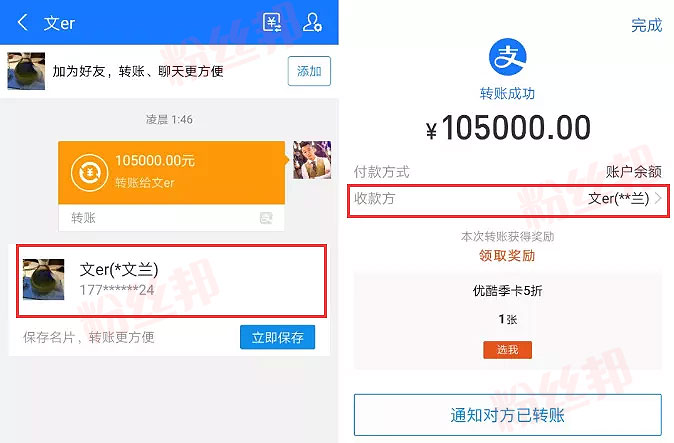Open the transfer records yuan icon
The height and width of the screenshot is (443, 674).
coord(272,22)
